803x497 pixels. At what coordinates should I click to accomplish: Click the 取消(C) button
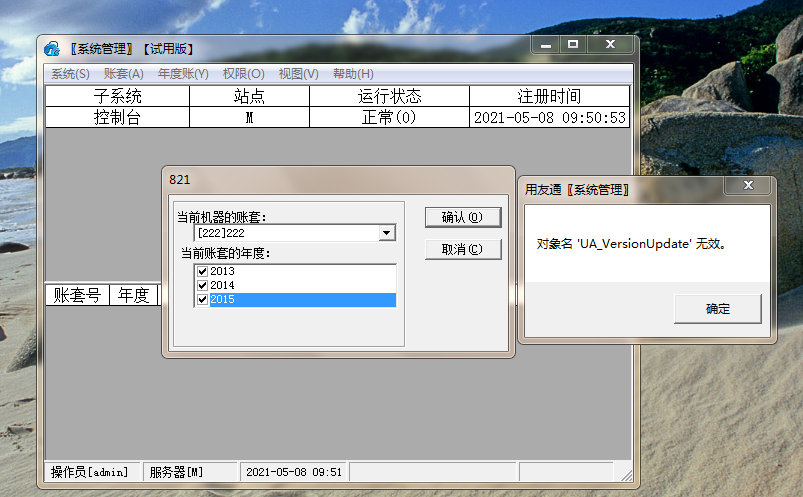(x=463, y=250)
